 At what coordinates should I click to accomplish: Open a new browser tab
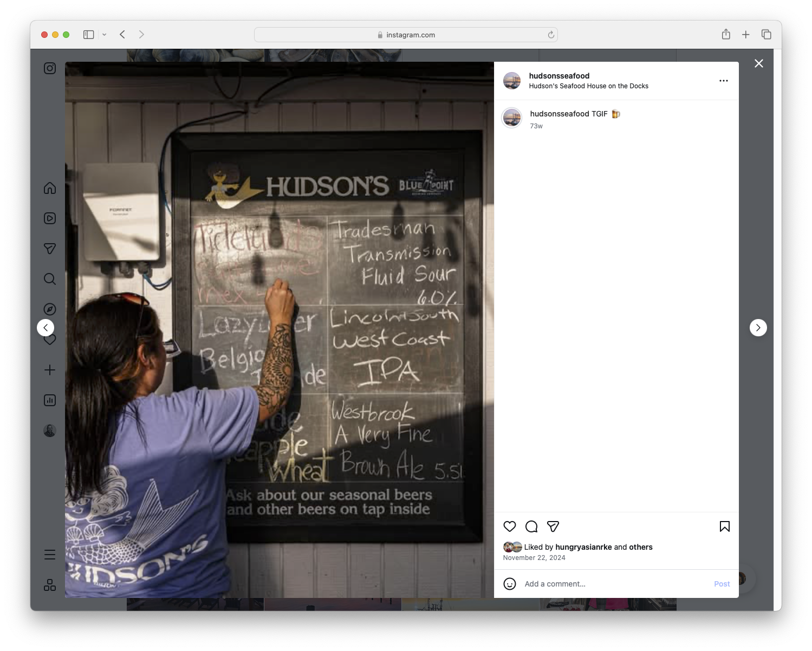tap(746, 34)
